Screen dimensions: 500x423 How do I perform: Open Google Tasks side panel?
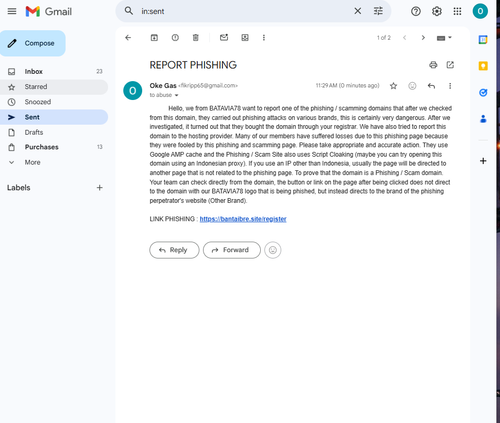pos(483,92)
